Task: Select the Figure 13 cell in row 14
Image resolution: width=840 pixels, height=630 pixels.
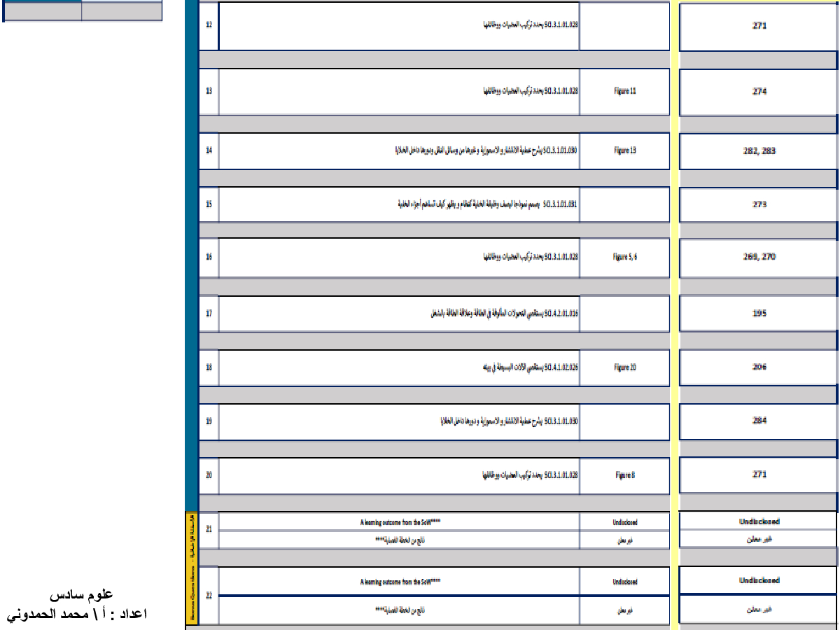Action: [624, 150]
